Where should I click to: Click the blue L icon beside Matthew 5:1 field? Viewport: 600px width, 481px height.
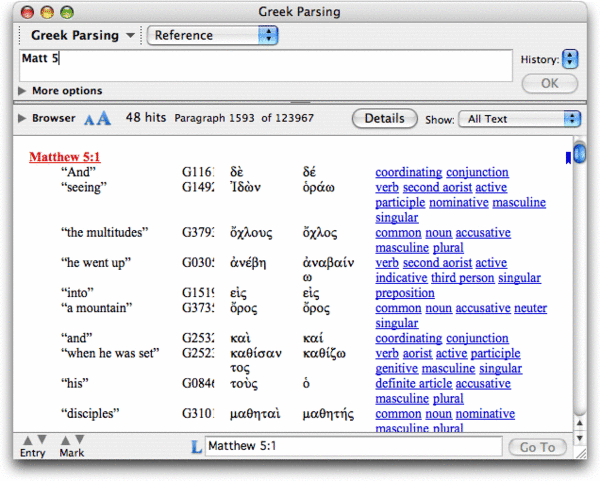pos(195,447)
